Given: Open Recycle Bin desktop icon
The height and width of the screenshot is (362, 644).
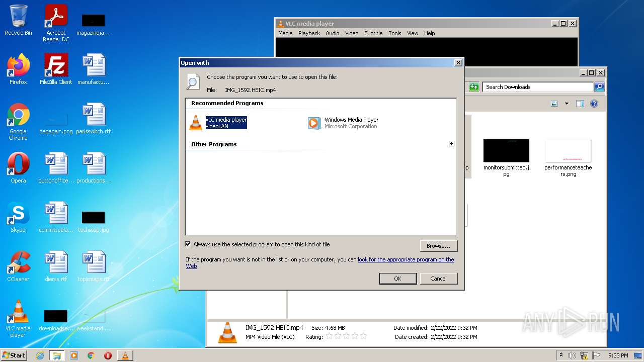Looking at the screenshot, I should click(18, 20).
